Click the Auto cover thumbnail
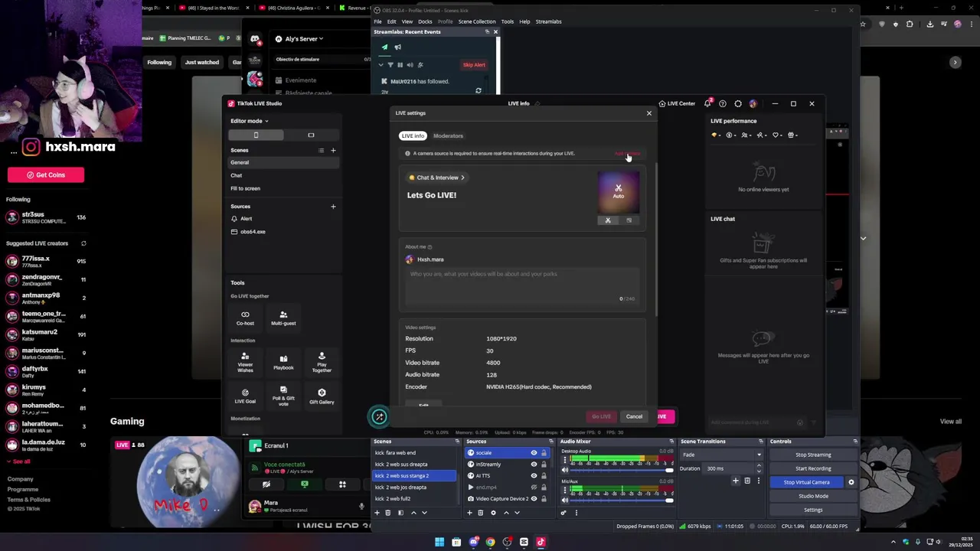 coord(618,191)
